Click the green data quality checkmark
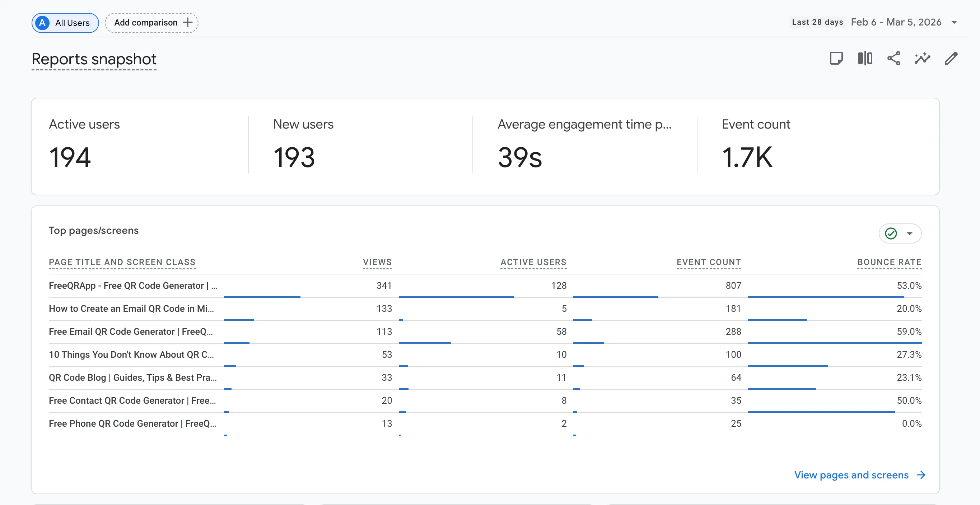Image resolution: width=980 pixels, height=505 pixels. [x=891, y=233]
